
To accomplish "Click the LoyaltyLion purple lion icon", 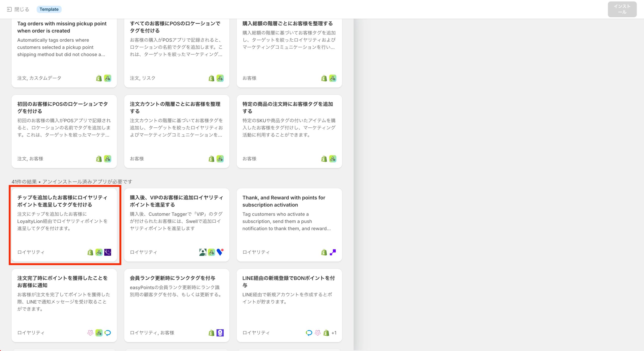I will [108, 252].
